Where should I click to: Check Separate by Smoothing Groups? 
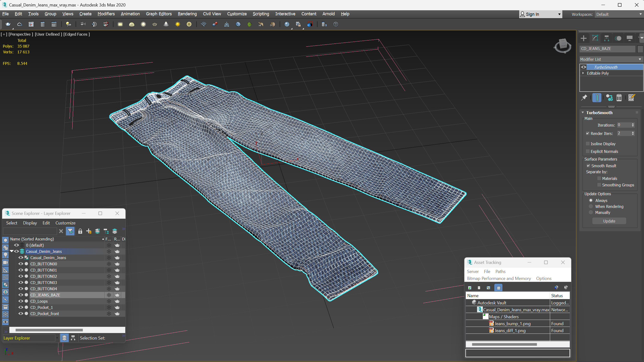(599, 185)
